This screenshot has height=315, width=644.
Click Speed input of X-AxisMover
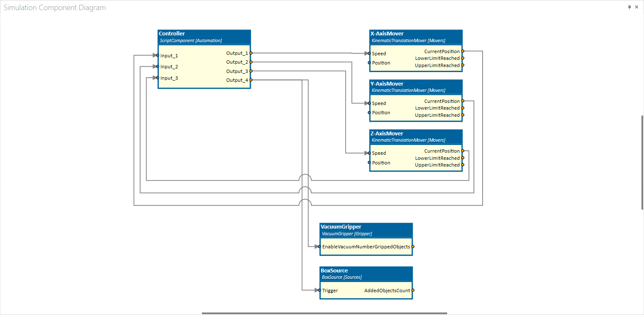tap(369, 54)
